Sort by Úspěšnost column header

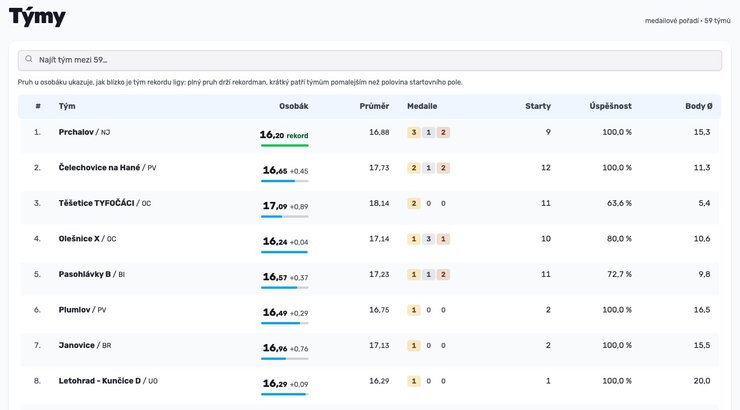(610, 106)
